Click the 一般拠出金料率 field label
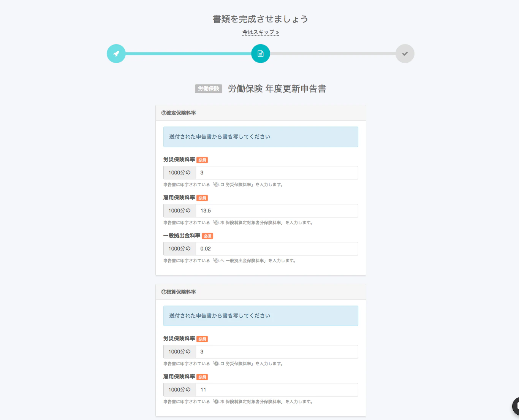Image resolution: width=519 pixels, height=420 pixels. point(182,236)
